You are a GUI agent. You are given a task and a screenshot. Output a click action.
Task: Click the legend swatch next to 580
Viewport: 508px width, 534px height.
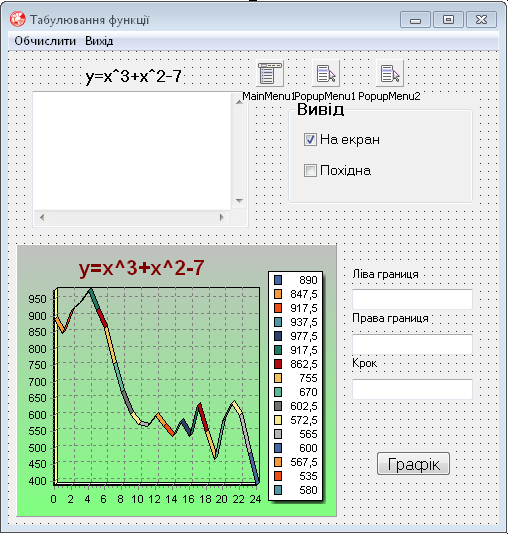[x=278, y=490]
